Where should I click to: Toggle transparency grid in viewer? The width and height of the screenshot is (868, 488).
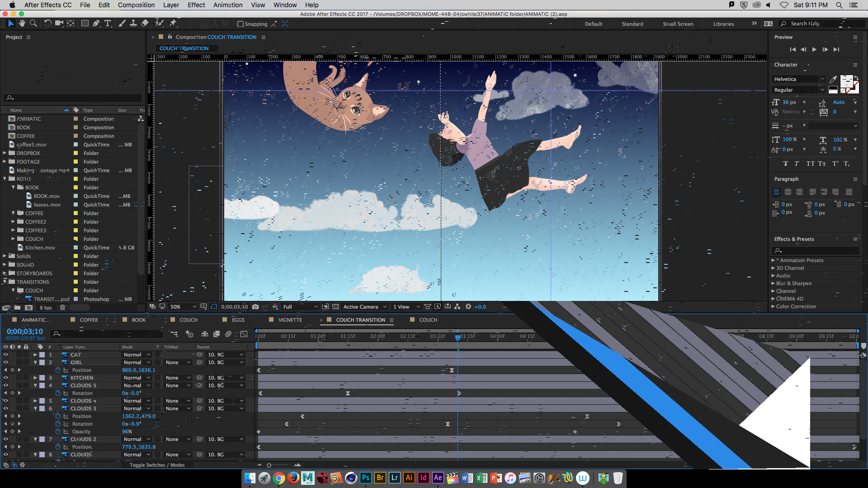tap(335, 307)
